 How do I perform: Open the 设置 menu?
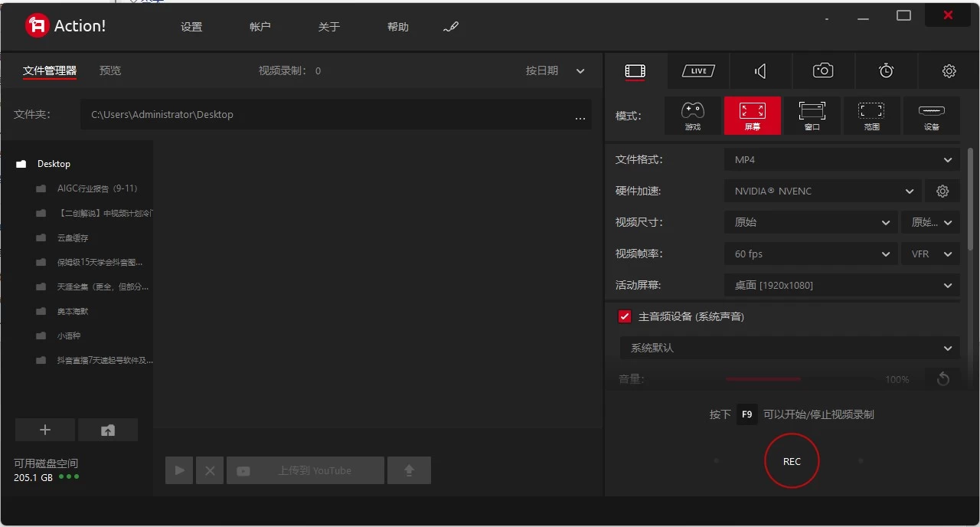[x=191, y=26]
